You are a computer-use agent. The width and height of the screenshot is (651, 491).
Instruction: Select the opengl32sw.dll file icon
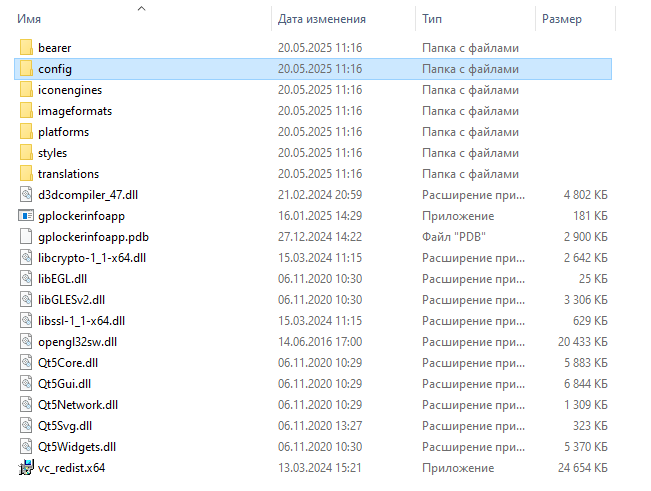pyautogui.click(x=26, y=342)
